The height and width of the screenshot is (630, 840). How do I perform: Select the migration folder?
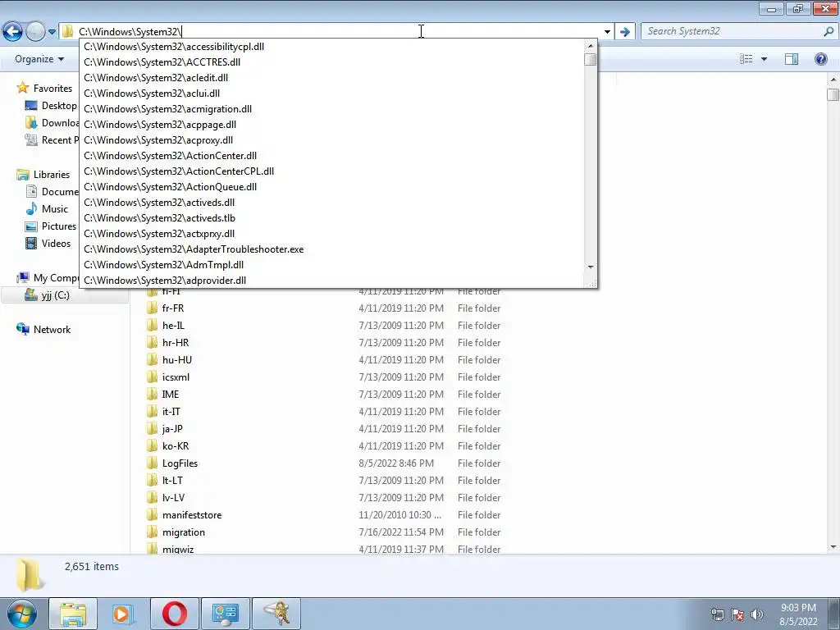tap(183, 532)
